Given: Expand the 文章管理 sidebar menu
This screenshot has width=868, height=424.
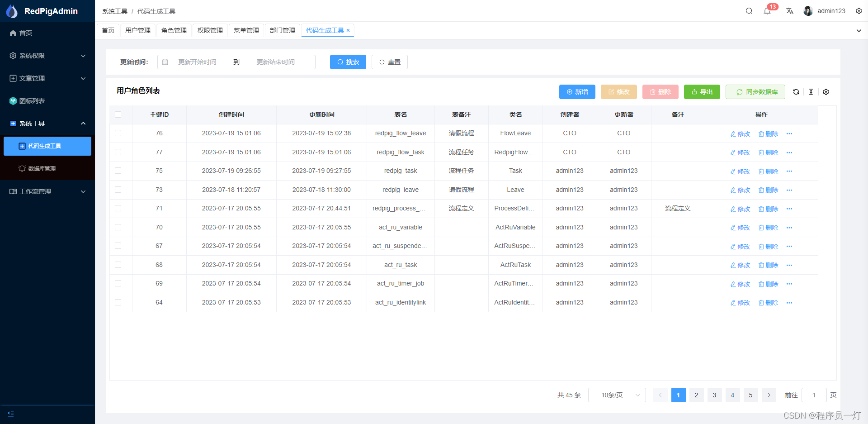Looking at the screenshot, I should (x=47, y=78).
